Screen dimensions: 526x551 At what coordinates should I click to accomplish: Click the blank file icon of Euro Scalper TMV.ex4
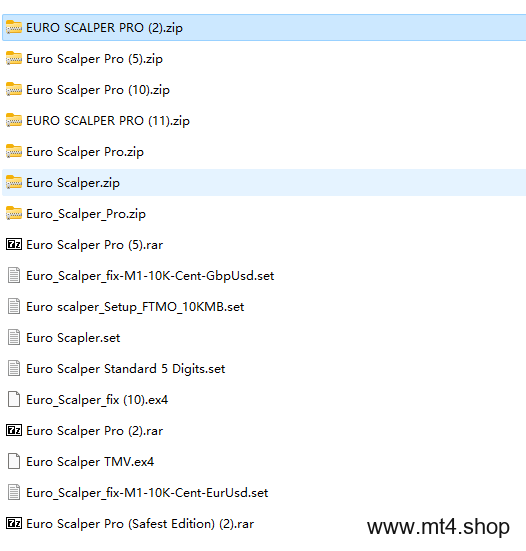pyautogui.click(x=14, y=461)
